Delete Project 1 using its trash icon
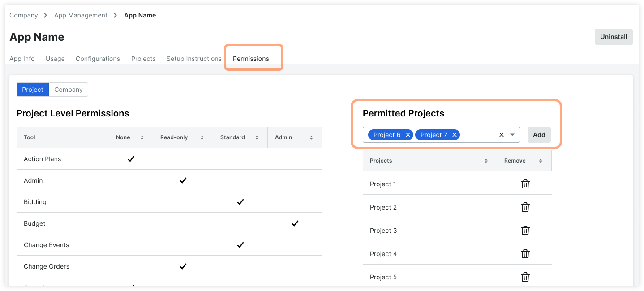 (525, 184)
